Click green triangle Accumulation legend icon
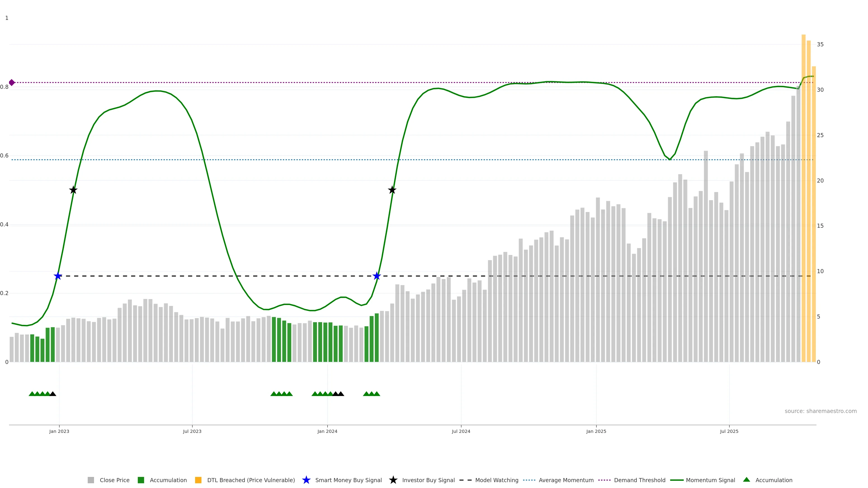This screenshot has width=868, height=488. (x=746, y=480)
